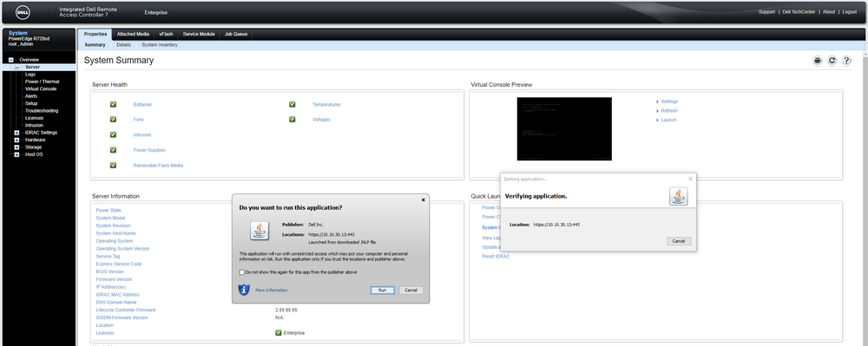This screenshot has height=346, width=868.
Task: Log out via Logout link
Action: [849, 12]
